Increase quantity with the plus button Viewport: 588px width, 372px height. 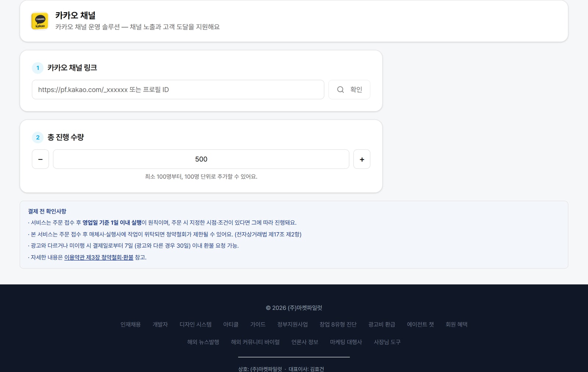click(362, 159)
